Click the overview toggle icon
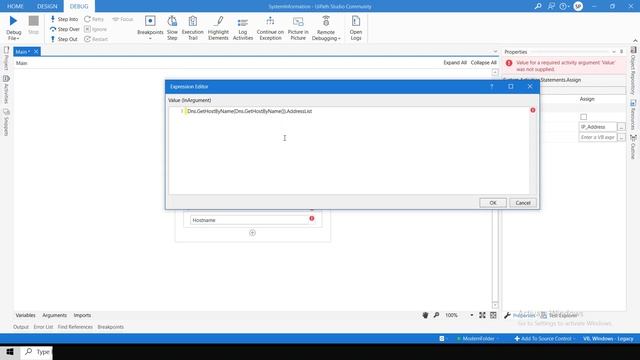This screenshot has width=640, height=360. pos(493,315)
